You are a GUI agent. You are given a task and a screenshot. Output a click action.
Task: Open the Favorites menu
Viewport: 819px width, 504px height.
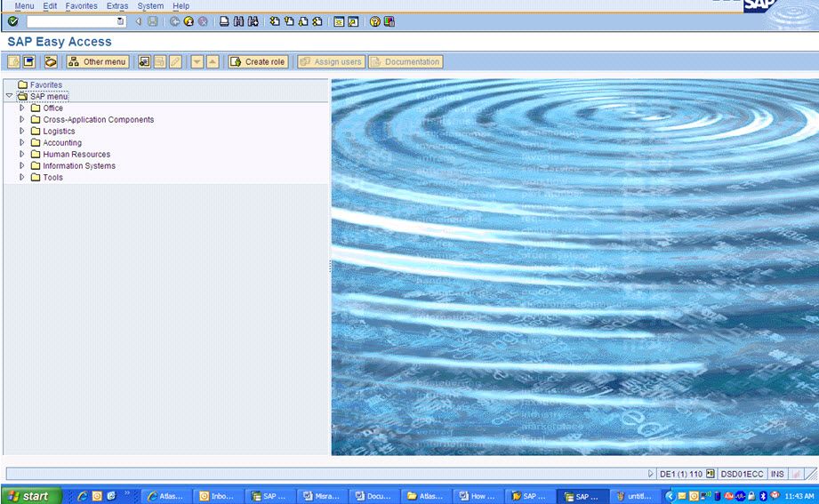coord(82,5)
